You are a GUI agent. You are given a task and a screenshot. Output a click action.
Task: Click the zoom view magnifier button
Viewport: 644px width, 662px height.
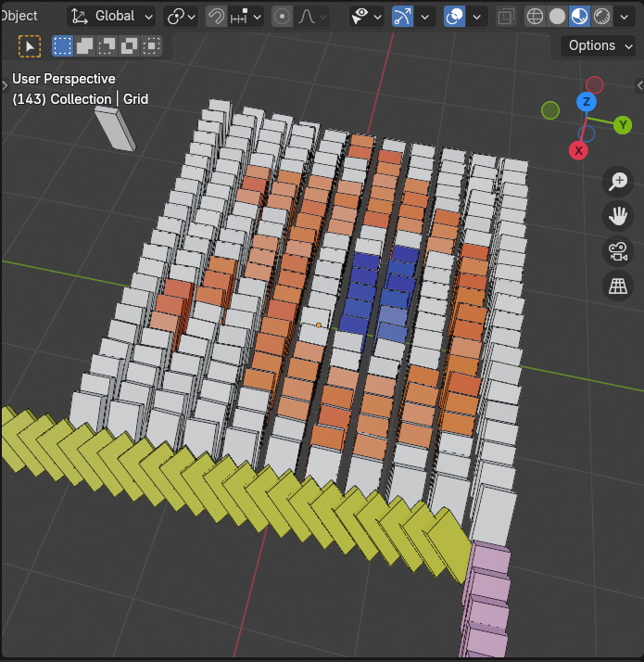click(x=618, y=182)
